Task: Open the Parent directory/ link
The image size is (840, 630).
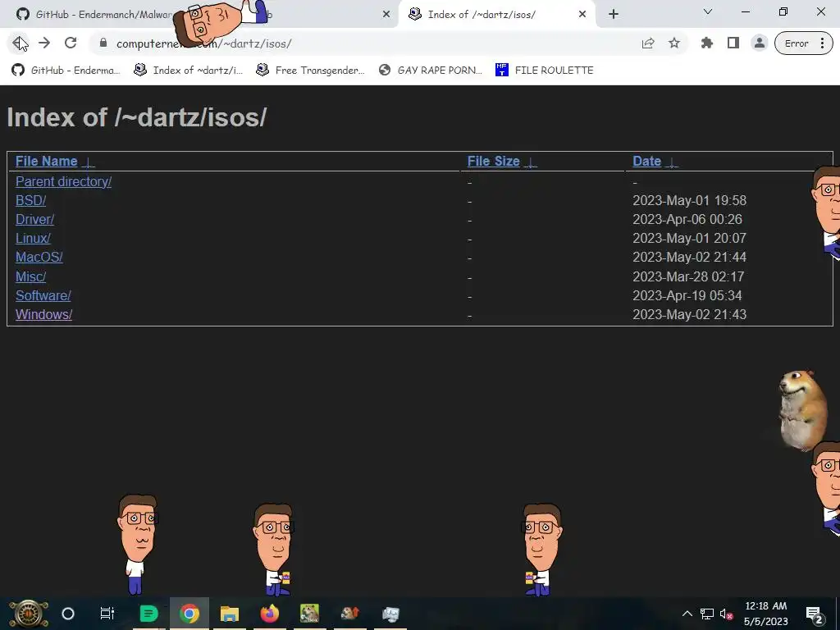Action: [x=63, y=181]
